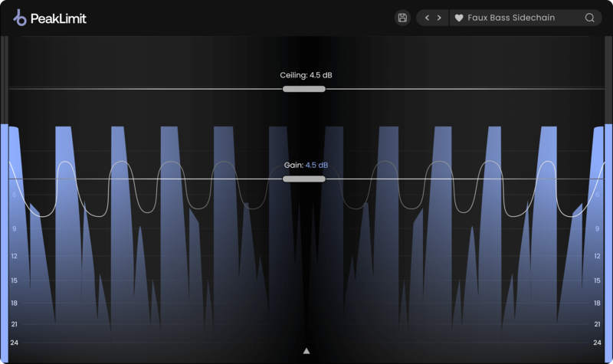
Task: Click the left scale label 12
Action: (14, 256)
